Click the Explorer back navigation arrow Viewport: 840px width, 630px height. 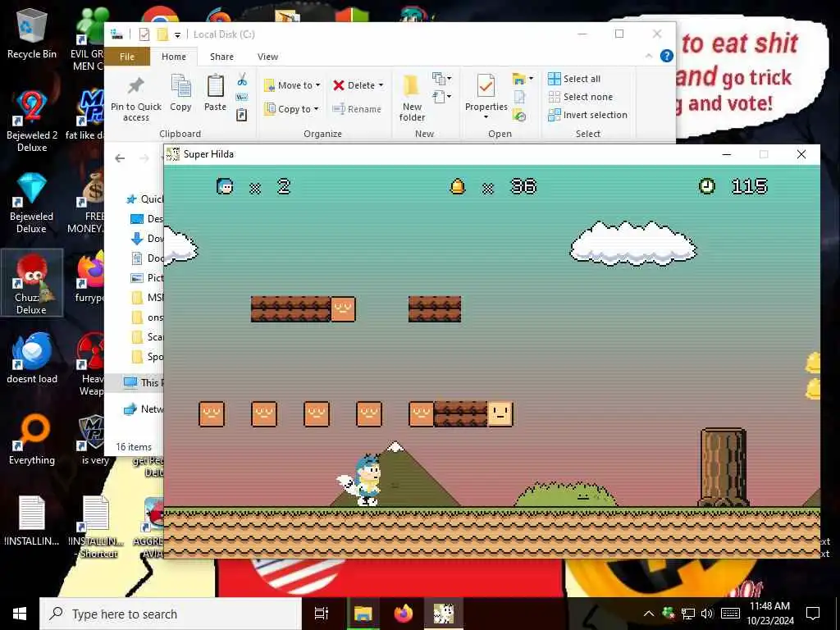click(x=120, y=158)
